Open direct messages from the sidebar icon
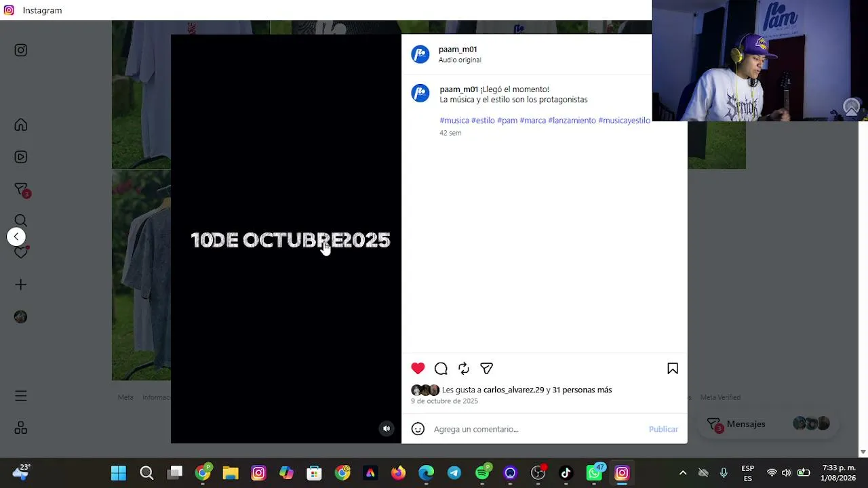 [x=21, y=190]
